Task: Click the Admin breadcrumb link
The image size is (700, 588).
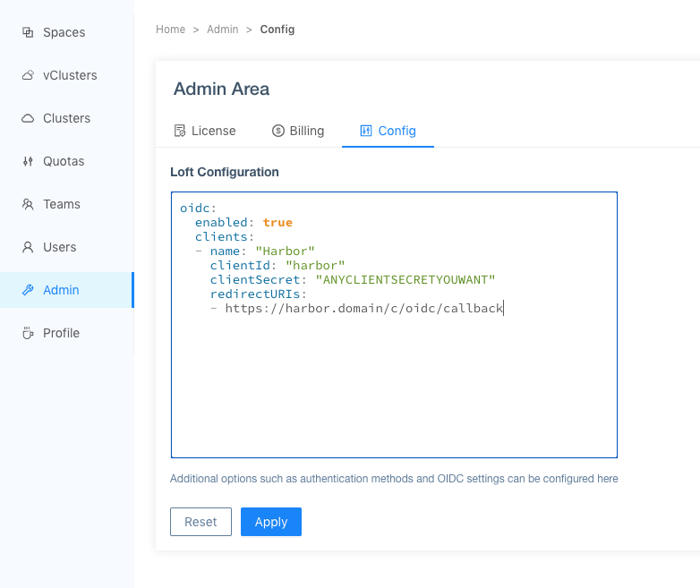Action: click(222, 30)
